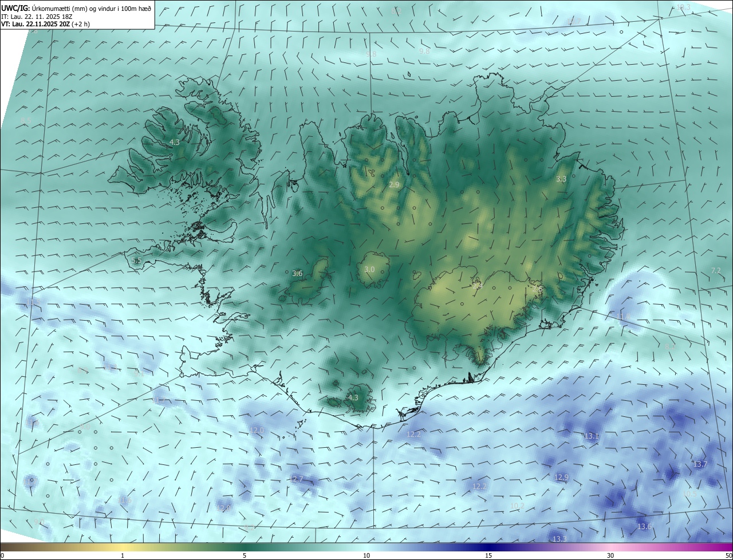733x560 pixels.
Task: Click the 13.1 value label over the sea
Action: point(592,436)
